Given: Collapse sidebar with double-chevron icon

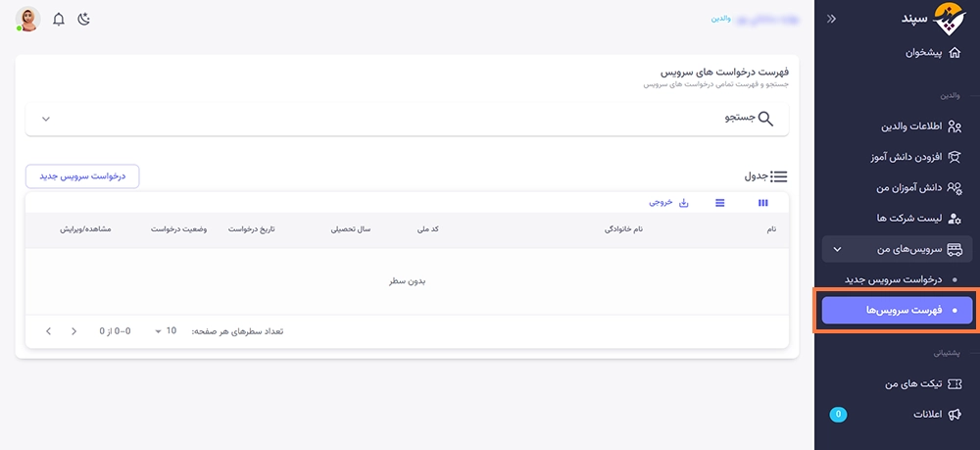Looking at the screenshot, I should [x=832, y=19].
